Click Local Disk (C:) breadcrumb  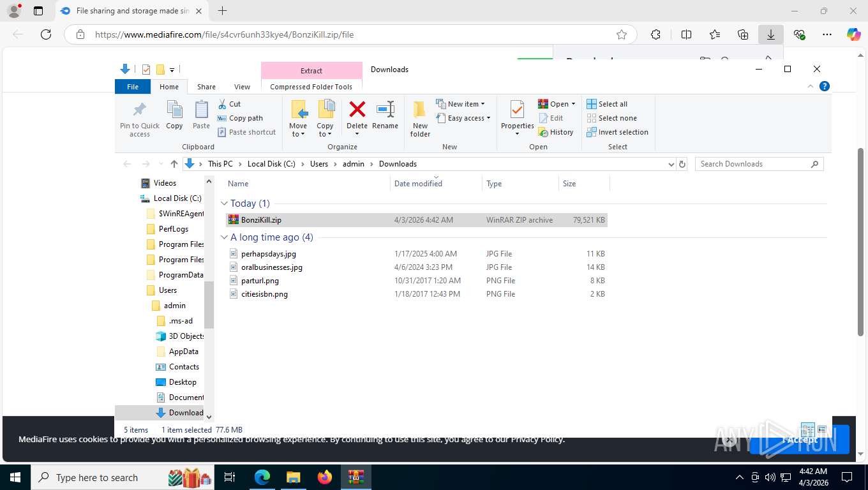tap(271, 164)
